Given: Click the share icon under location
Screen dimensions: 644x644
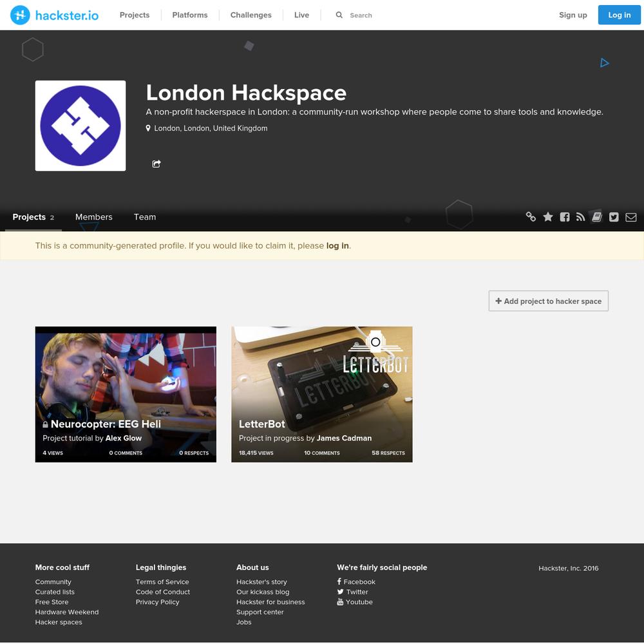Looking at the screenshot, I should (x=156, y=164).
